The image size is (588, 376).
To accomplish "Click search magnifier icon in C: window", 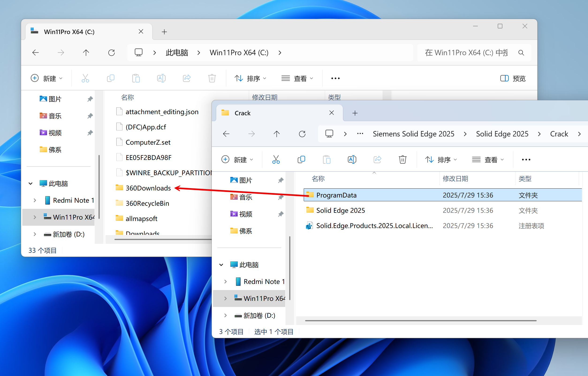I will pyautogui.click(x=521, y=53).
